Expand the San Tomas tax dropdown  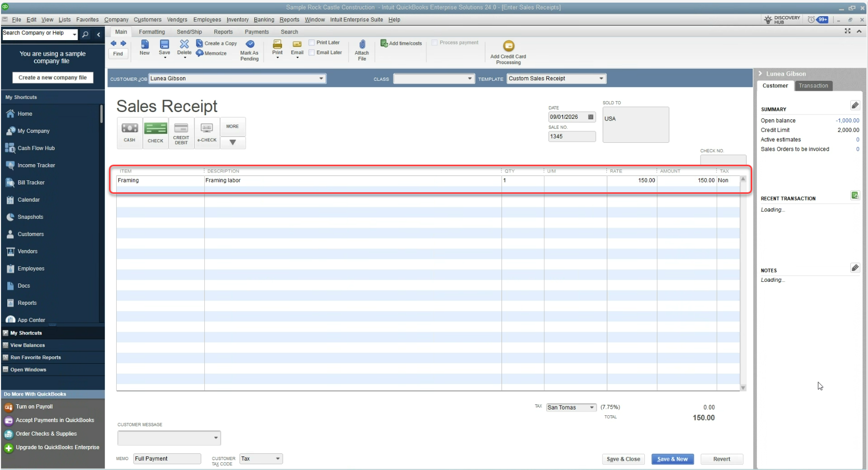[592, 407]
